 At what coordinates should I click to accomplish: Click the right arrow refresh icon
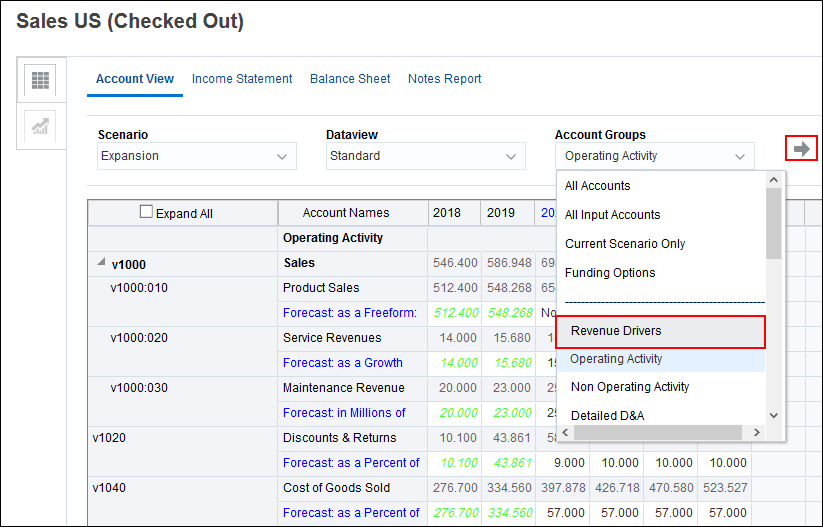tap(802, 149)
